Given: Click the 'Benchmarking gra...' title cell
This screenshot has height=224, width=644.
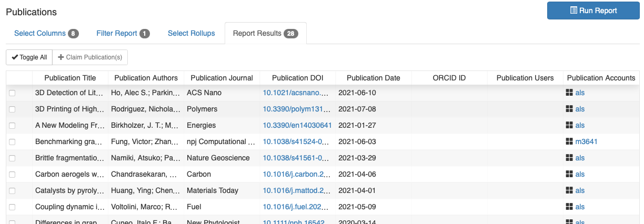Looking at the screenshot, I should click(x=70, y=141).
